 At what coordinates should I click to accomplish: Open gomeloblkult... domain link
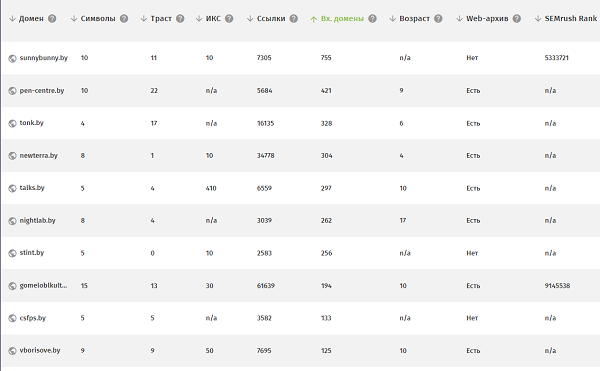[x=43, y=285]
